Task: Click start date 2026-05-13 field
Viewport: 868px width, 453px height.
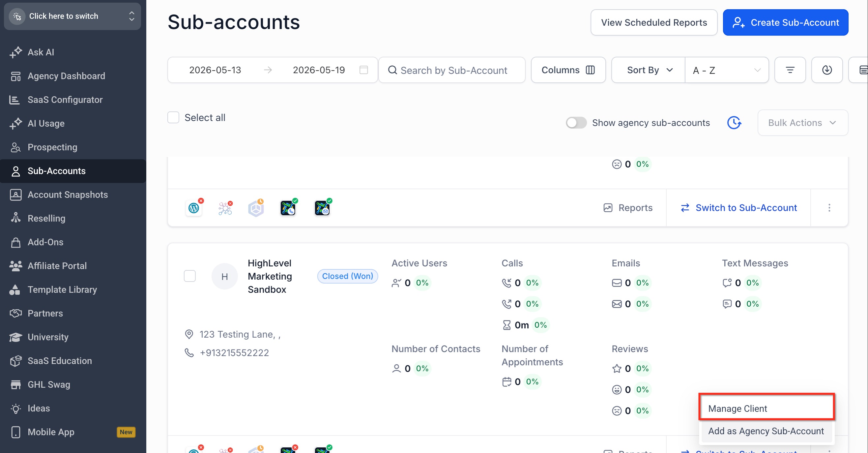Action: (x=215, y=70)
